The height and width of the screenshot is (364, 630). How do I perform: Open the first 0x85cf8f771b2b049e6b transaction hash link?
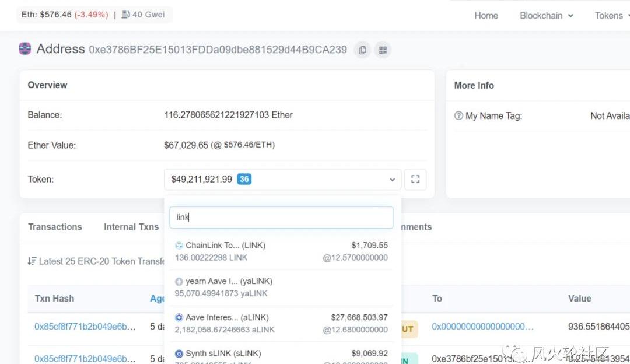[x=85, y=327]
